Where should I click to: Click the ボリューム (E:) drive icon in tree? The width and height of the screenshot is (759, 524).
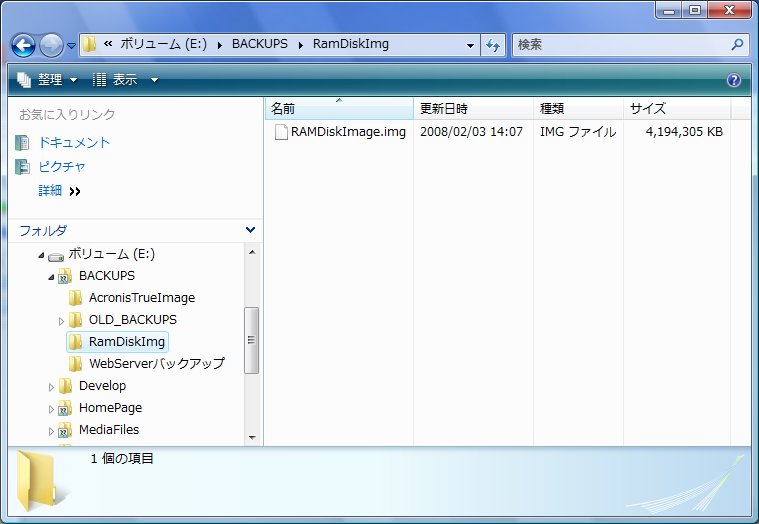[56, 256]
